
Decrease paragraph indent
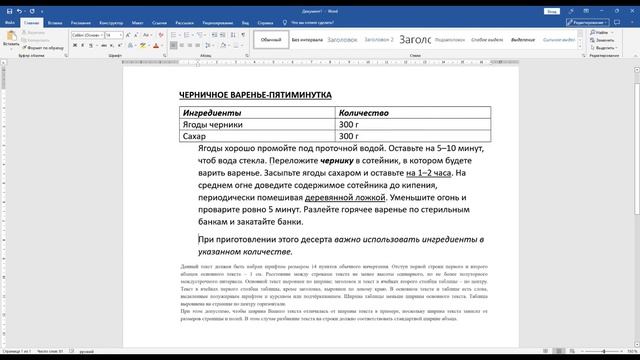(x=215, y=35)
